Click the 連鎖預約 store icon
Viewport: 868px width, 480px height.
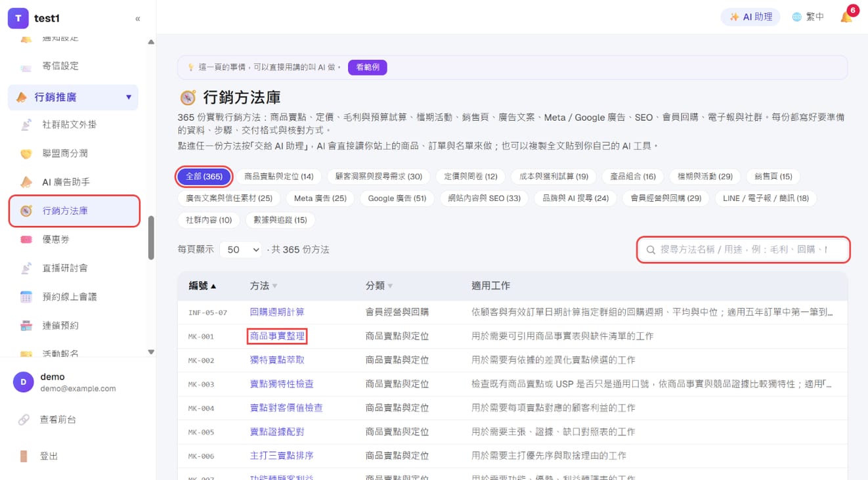pyautogui.click(x=26, y=326)
